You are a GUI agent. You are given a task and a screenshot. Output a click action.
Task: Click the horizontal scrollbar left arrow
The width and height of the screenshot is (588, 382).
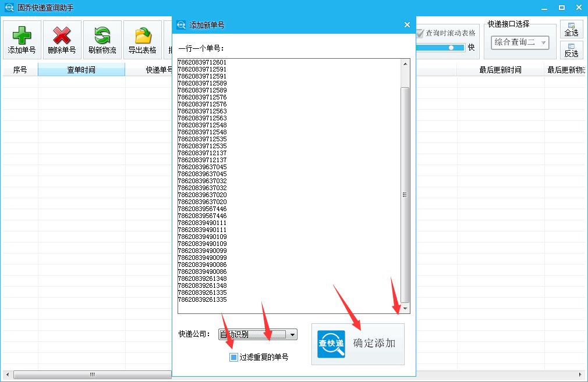(x=8, y=374)
